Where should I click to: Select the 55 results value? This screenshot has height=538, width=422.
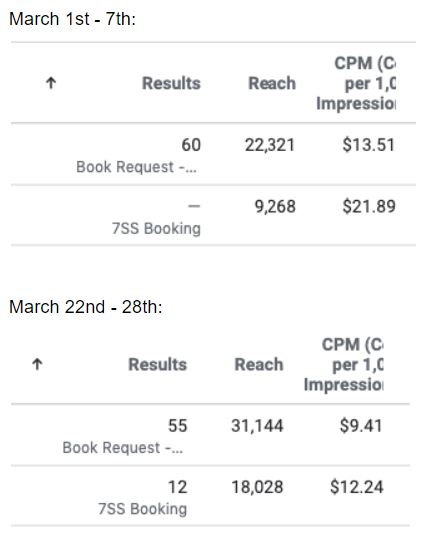(x=178, y=426)
